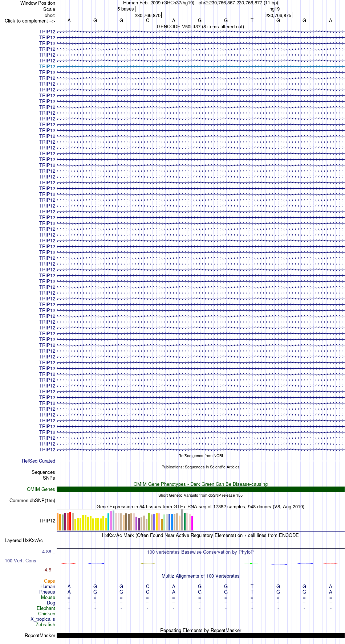Select the Sequences track label
This screenshot has width=345, height=644.
[43, 472]
